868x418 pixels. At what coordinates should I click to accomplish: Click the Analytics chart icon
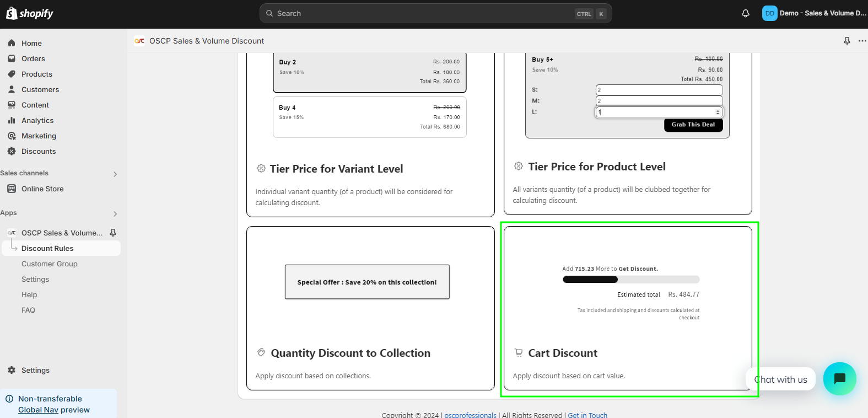(x=12, y=120)
